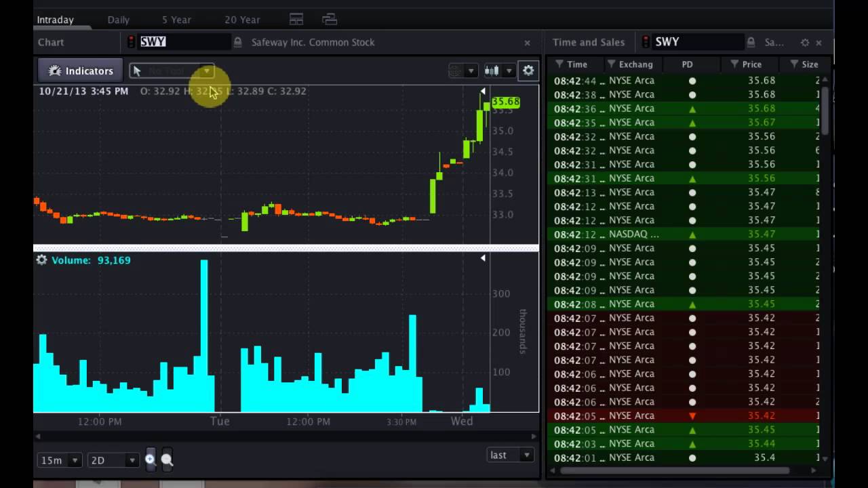Image resolution: width=868 pixels, height=488 pixels.
Task: Click green up arrow on 08:42:36 row
Action: (692, 109)
